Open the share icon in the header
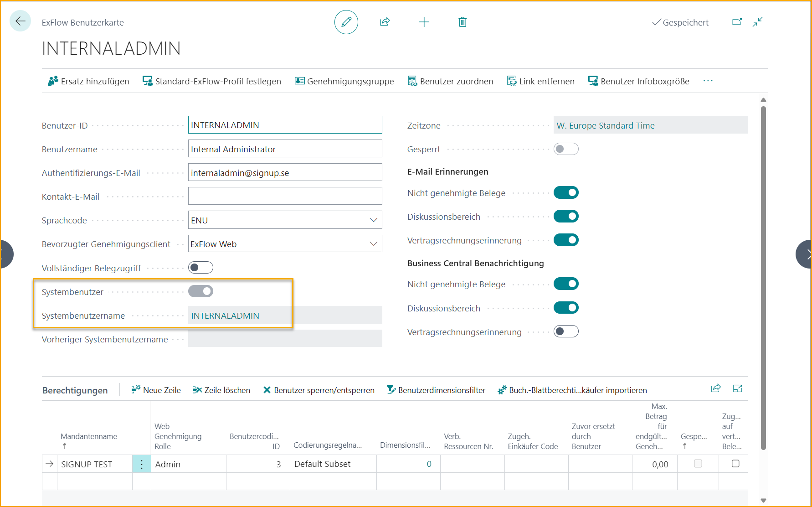The image size is (812, 507). [x=385, y=22]
